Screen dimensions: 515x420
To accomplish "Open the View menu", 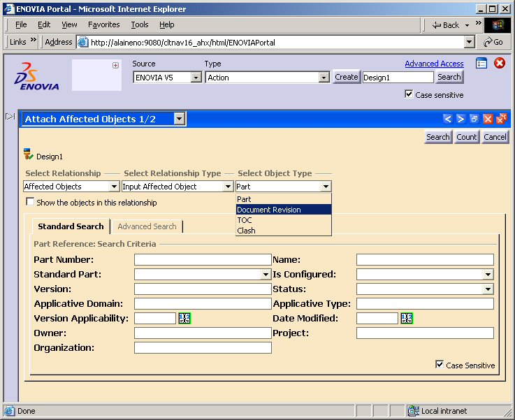I will (69, 24).
